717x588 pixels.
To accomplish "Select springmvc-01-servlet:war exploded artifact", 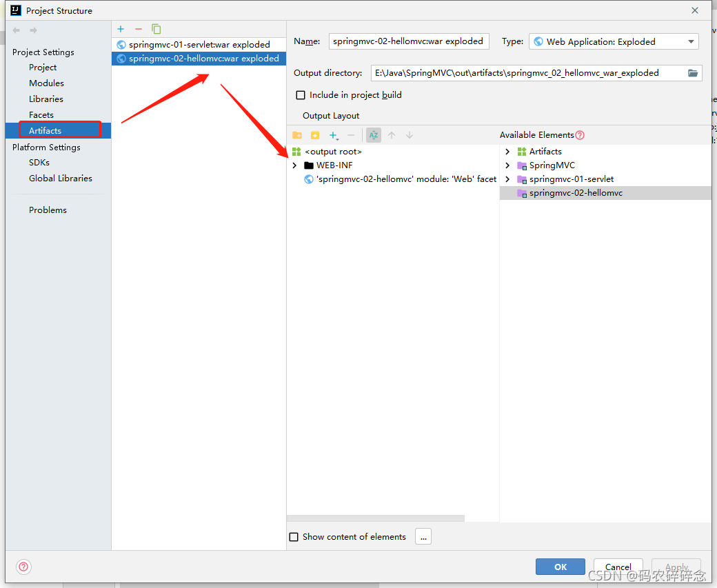I will [199, 44].
